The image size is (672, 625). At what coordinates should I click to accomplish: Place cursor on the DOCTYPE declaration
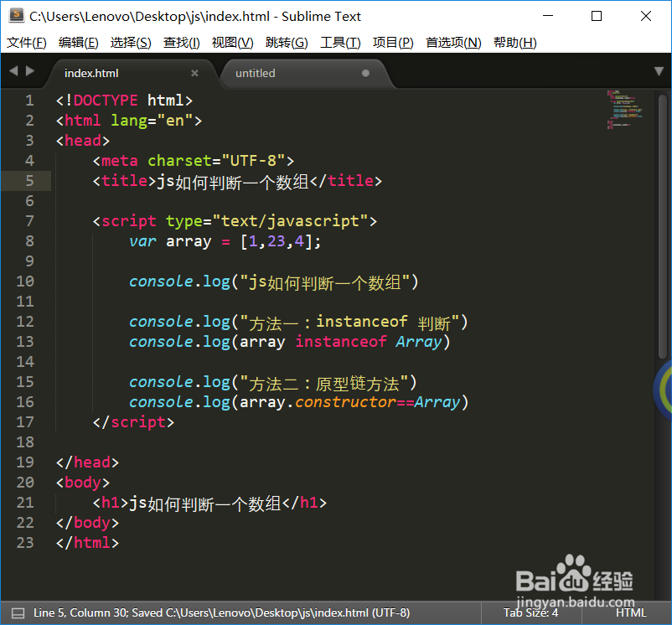124,101
